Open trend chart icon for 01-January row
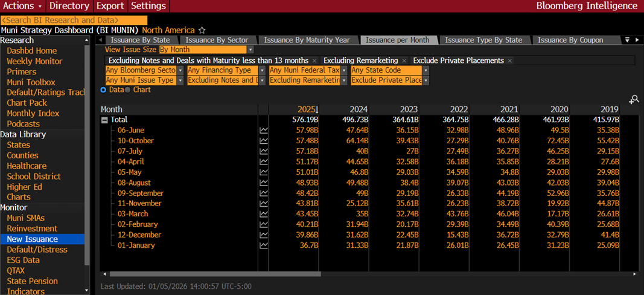Screen dimensions: 644x295 (x=263, y=245)
